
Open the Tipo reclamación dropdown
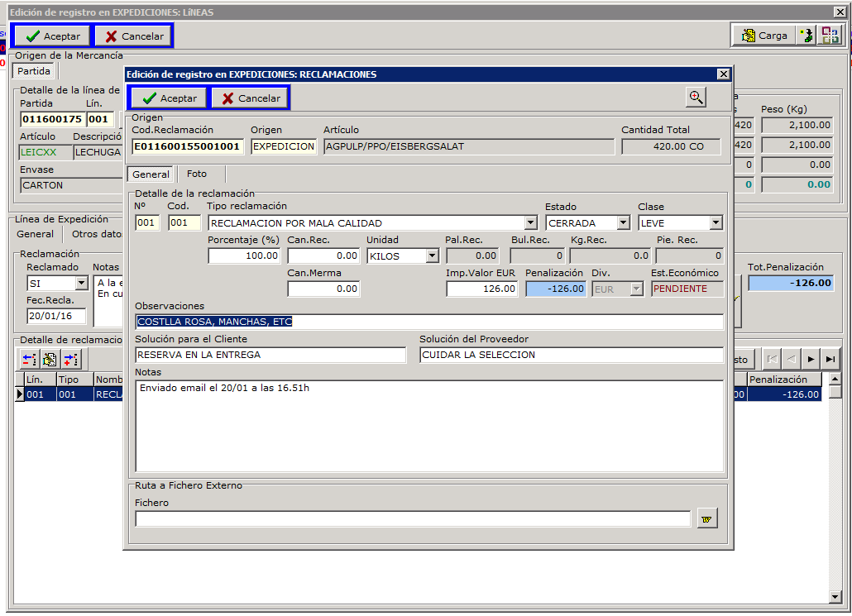(x=530, y=223)
